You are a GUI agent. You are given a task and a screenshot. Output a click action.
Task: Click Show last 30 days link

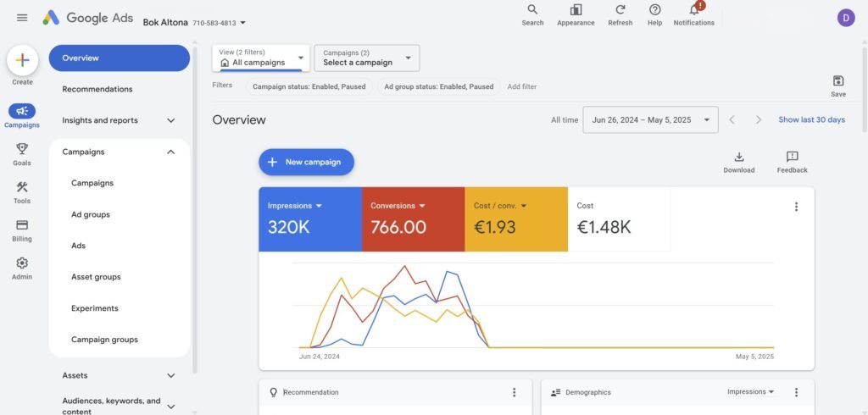[x=811, y=119]
